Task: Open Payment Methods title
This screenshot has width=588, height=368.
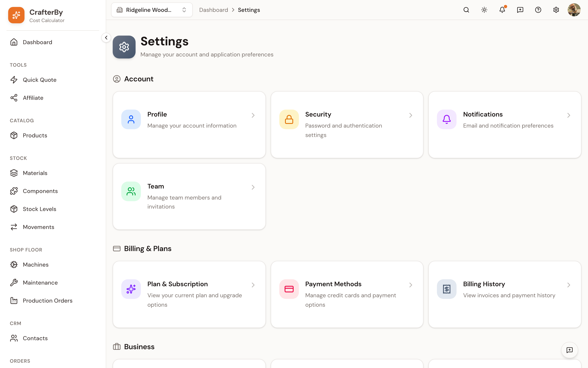Action: click(333, 284)
